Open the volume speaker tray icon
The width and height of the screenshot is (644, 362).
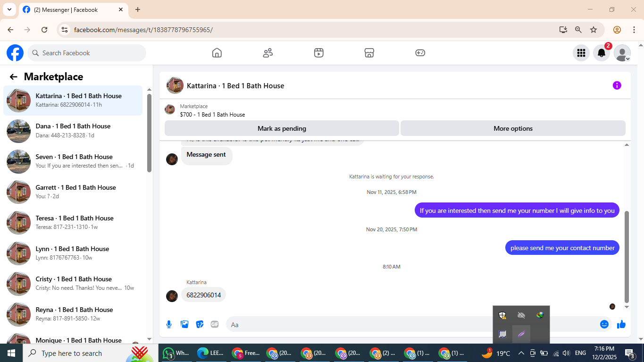566,353
